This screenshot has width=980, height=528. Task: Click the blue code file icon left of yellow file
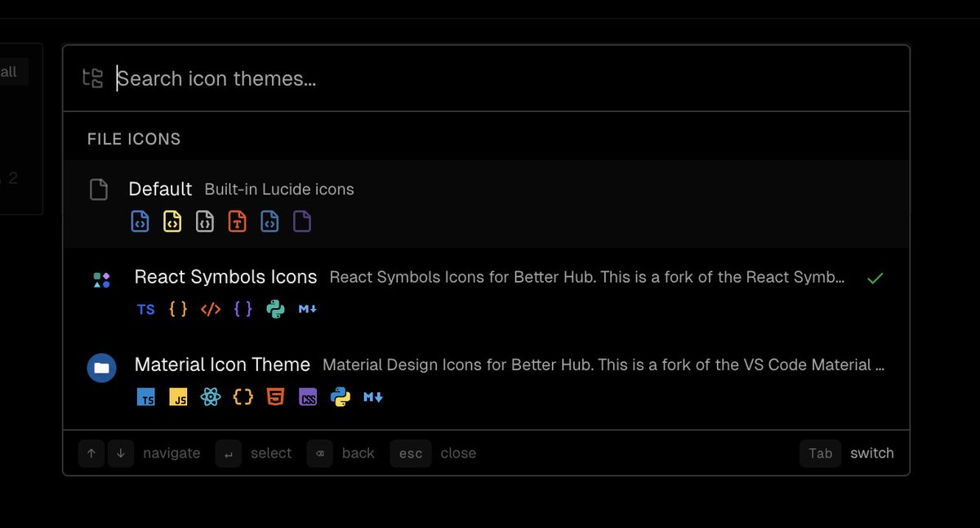[x=140, y=221]
